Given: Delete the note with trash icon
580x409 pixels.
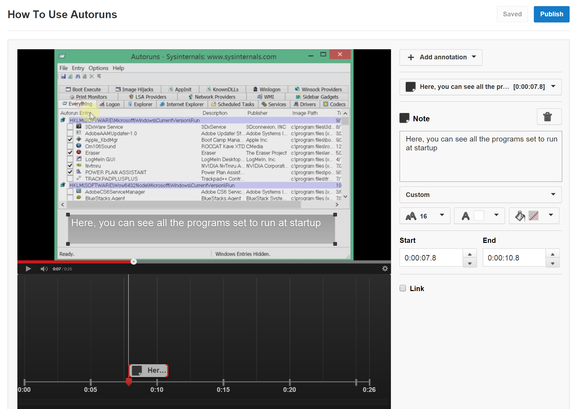Looking at the screenshot, I should click(x=548, y=117).
